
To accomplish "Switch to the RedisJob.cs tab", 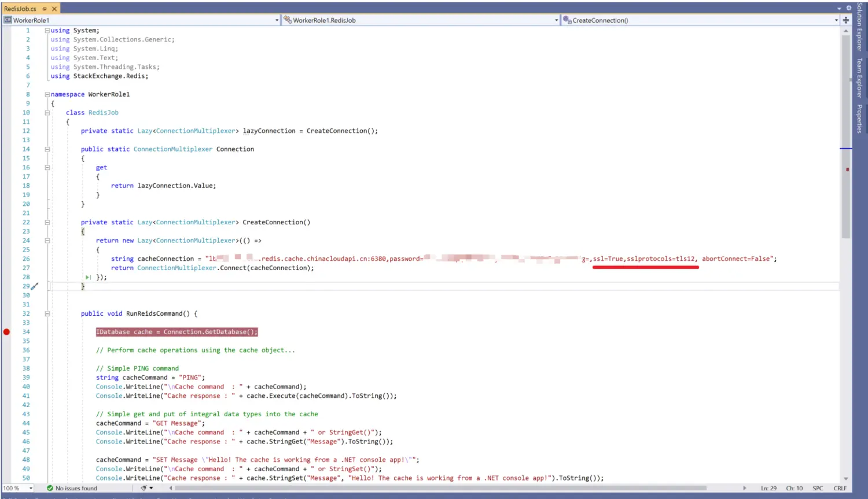I will (x=20, y=9).
